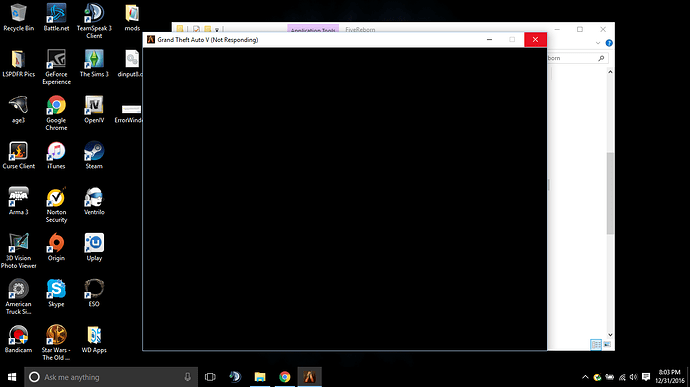Click the Ask me anything search box
The height and width of the screenshot is (387, 690).
pos(111,377)
